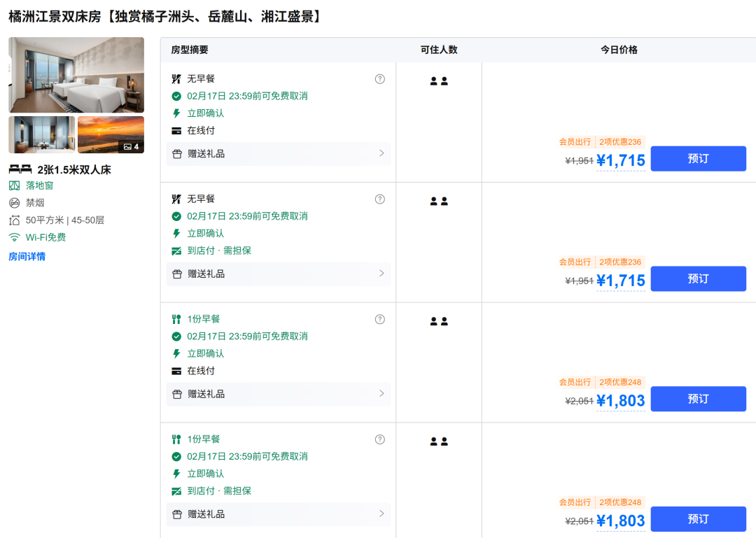The width and height of the screenshot is (756, 538).
Task: Click the 到店付 · 需担保 icon in second row
Action: point(176,250)
